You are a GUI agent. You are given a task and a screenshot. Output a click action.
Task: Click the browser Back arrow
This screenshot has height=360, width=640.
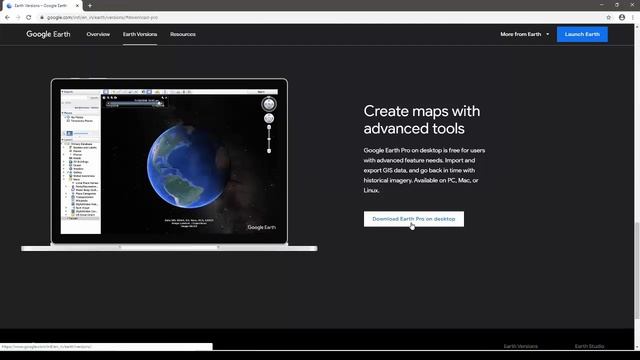(x=7, y=18)
